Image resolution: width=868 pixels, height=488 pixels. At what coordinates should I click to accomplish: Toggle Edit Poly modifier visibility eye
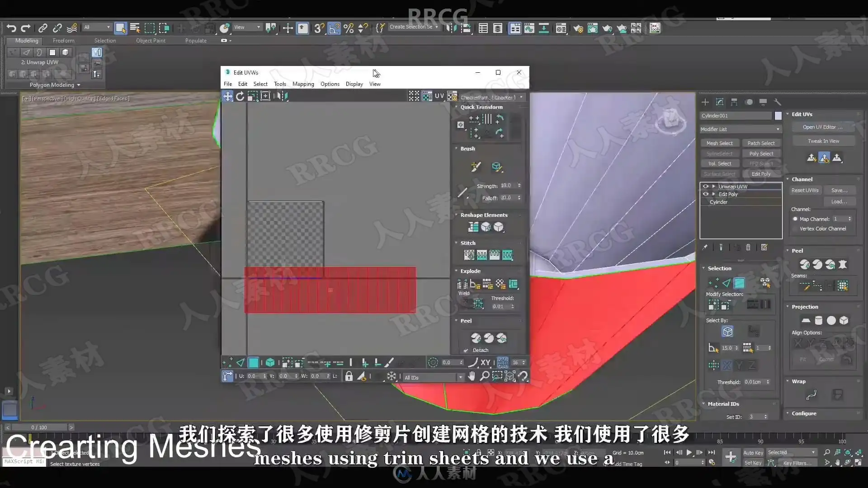pyautogui.click(x=705, y=194)
